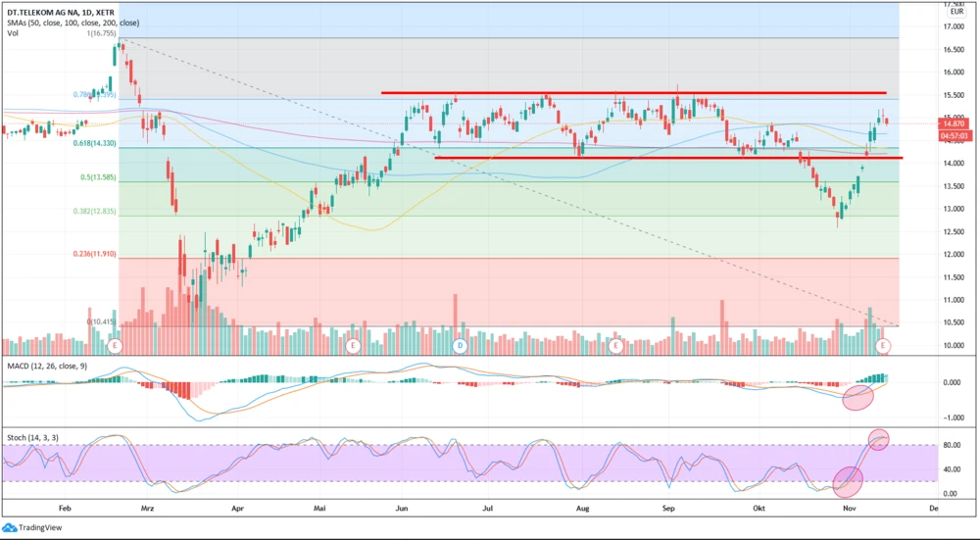Viewport: 980px width, 540px height.
Task: Select the pink ellipse above Stoch 80 level
Action: 879,440
